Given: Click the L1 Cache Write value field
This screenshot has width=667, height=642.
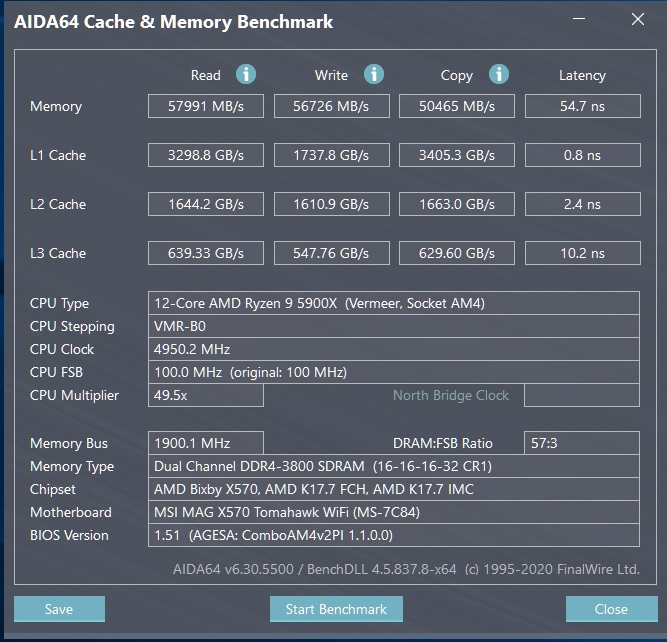Looking at the screenshot, I should point(331,155).
